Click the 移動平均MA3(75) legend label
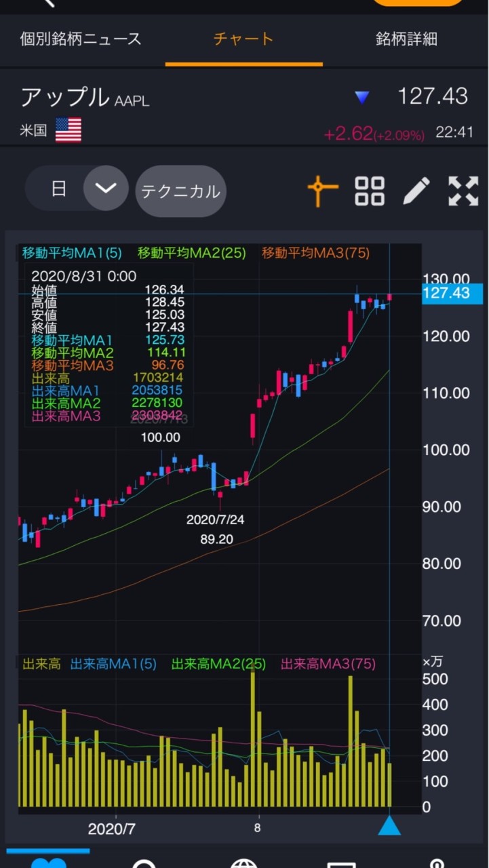 316,253
